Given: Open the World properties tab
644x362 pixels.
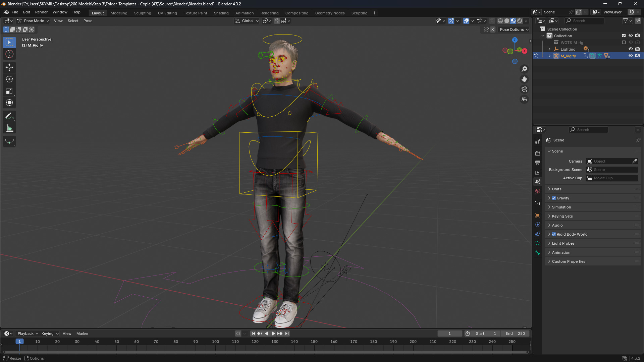Looking at the screenshot, I should [538, 191].
